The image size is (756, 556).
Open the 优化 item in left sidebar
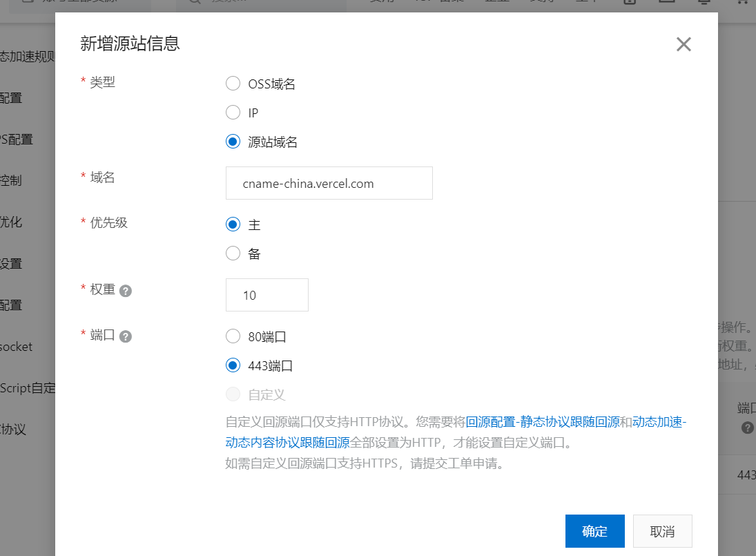tap(12, 222)
